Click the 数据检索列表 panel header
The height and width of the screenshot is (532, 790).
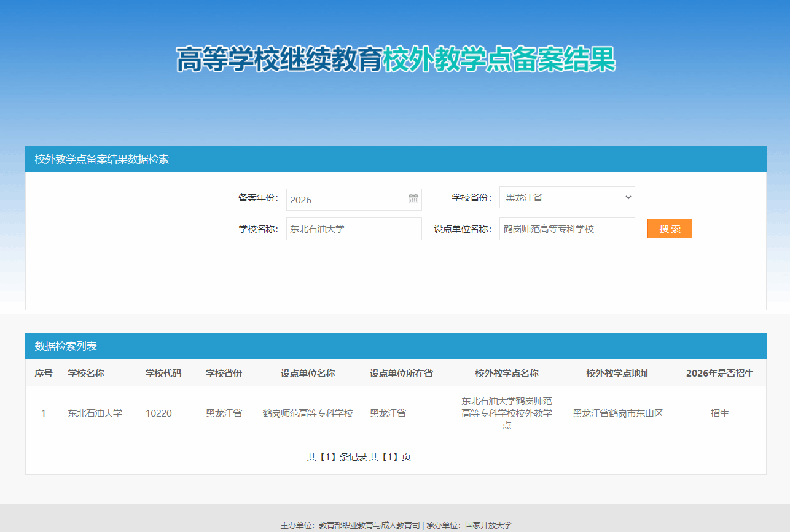tap(396, 346)
